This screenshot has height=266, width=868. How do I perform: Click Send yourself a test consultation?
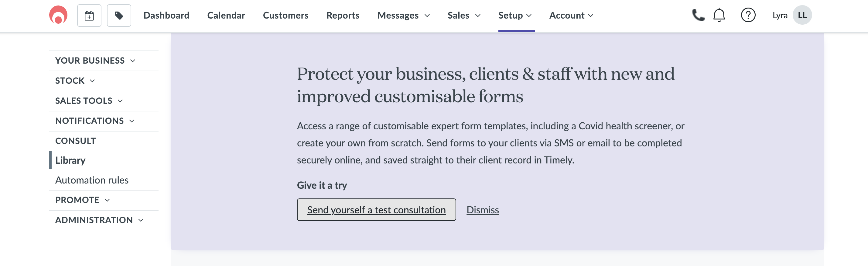click(x=376, y=210)
